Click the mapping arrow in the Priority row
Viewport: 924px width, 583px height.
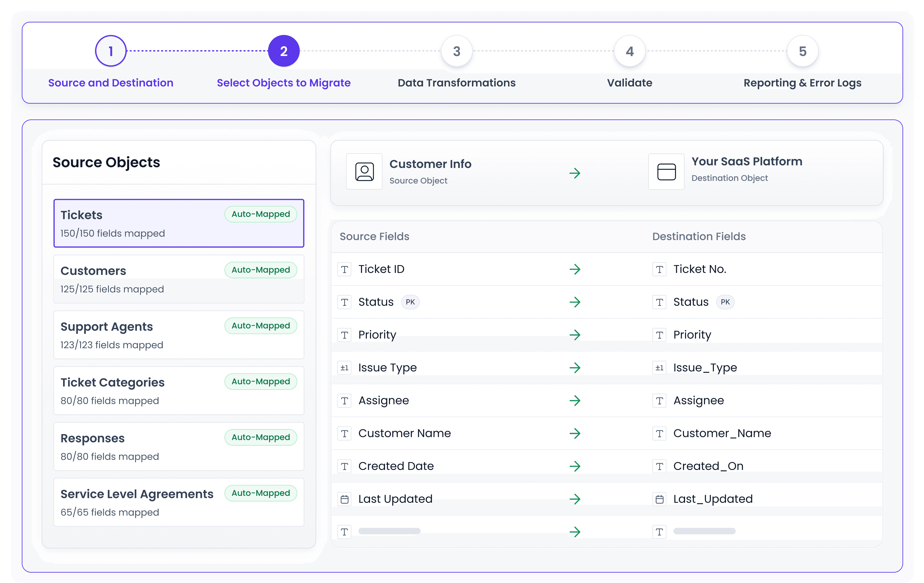574,335
